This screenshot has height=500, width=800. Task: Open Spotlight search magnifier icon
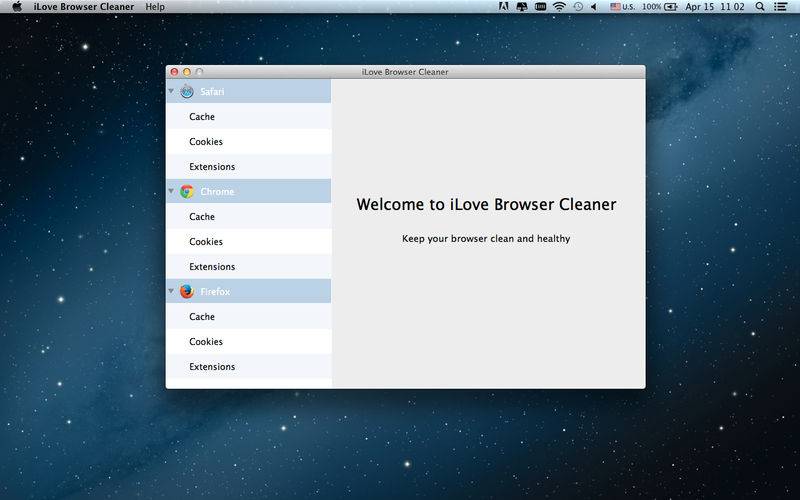click(x=760, y=7)
